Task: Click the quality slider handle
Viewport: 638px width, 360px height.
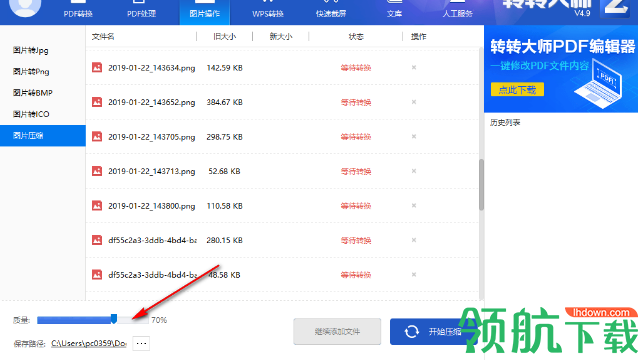Action: [114, 319]
